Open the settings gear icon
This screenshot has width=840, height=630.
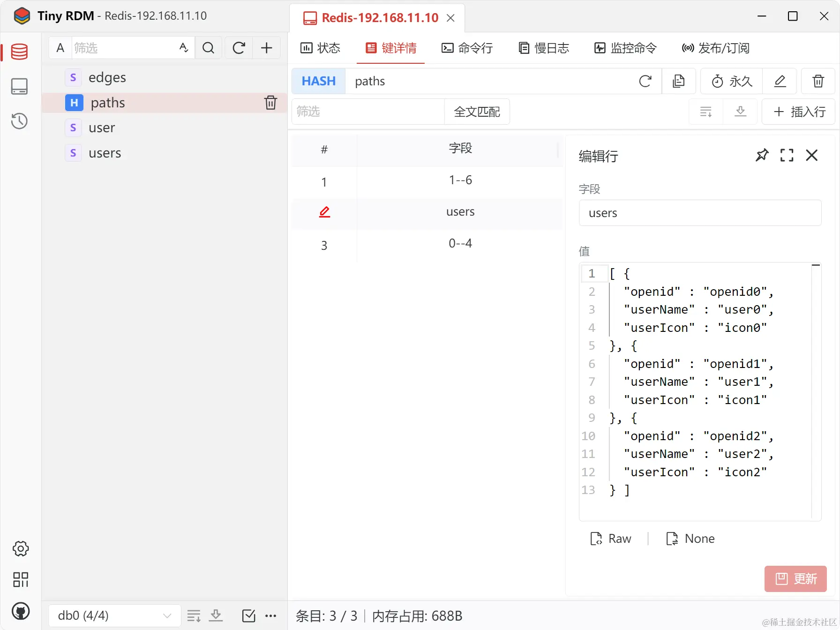21,548
